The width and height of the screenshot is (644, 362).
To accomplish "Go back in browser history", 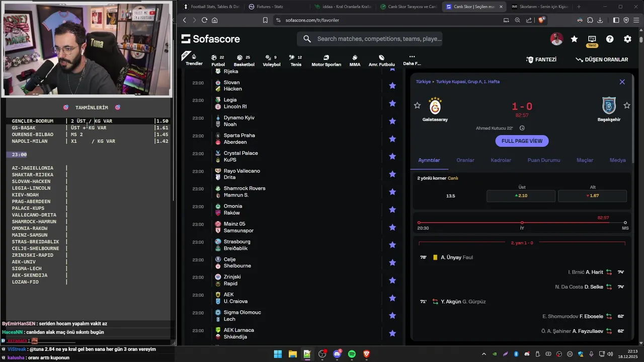I will coord(185,20).
